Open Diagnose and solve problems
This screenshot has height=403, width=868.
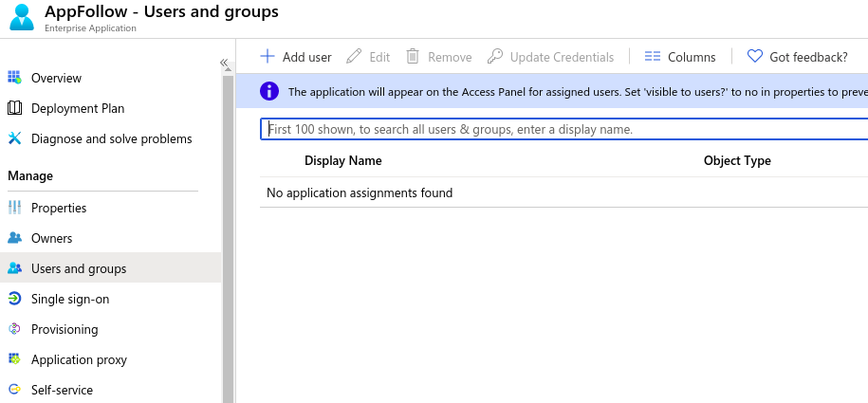point(111,139)
